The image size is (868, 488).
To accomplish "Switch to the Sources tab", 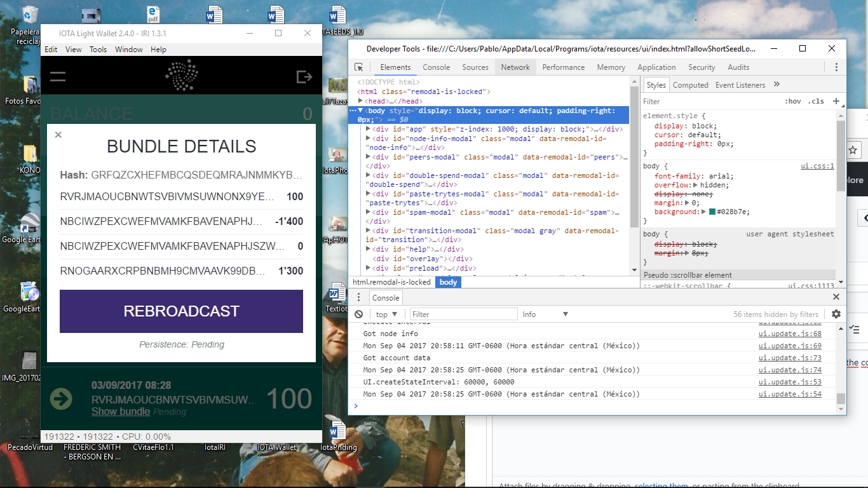I will coord(475,67).
